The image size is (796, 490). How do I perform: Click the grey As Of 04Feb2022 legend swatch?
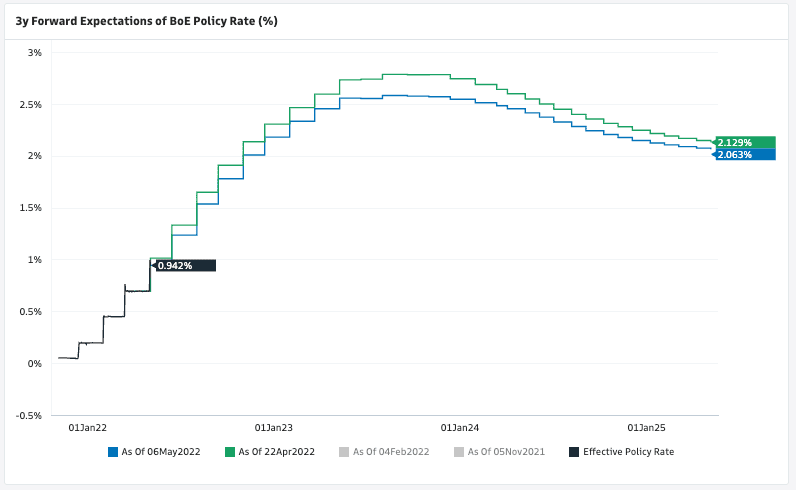click(x=345, y=452)
